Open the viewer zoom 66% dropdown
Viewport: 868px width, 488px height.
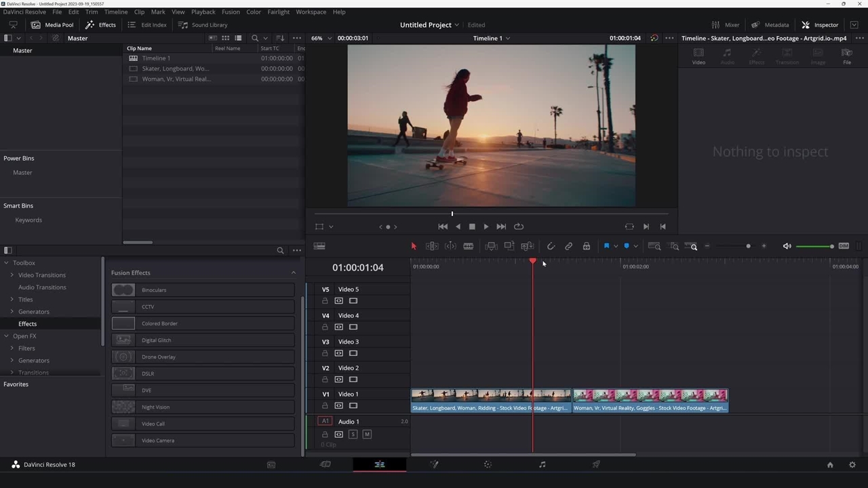(x=321, y=38)
